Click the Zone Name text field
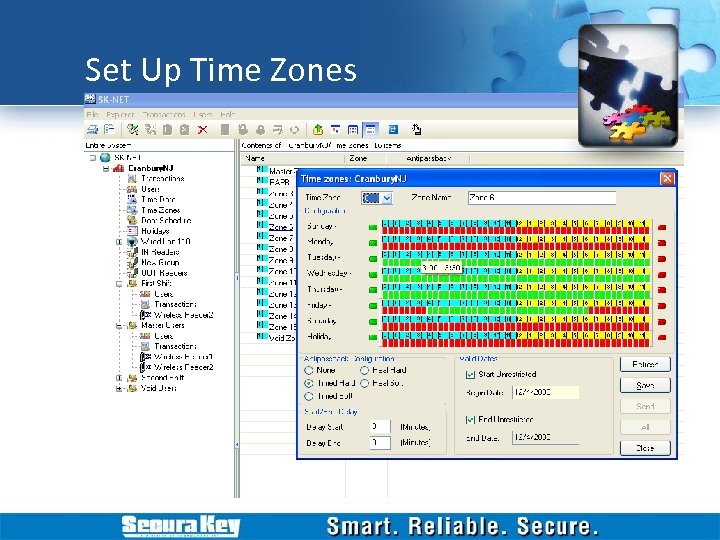Viewport: 720px width, 540px height. click(542, 198)
